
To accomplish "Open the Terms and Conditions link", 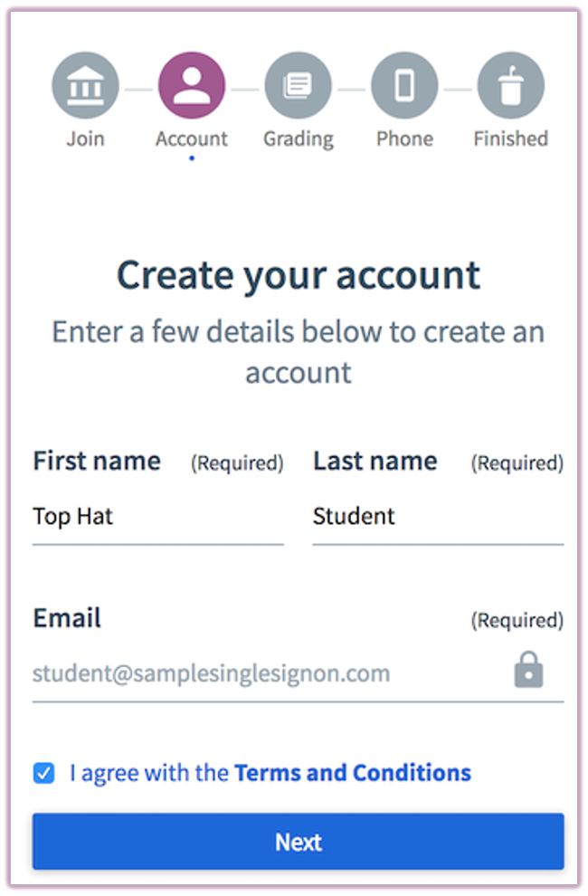I will (x=352, y=772).
